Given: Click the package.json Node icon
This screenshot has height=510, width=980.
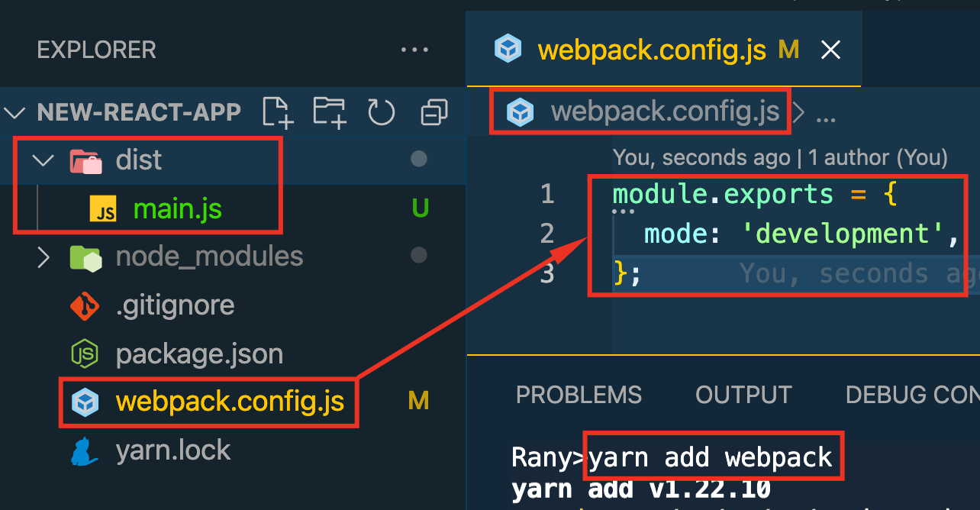Looking at the screenshot, I should [84, 353].
